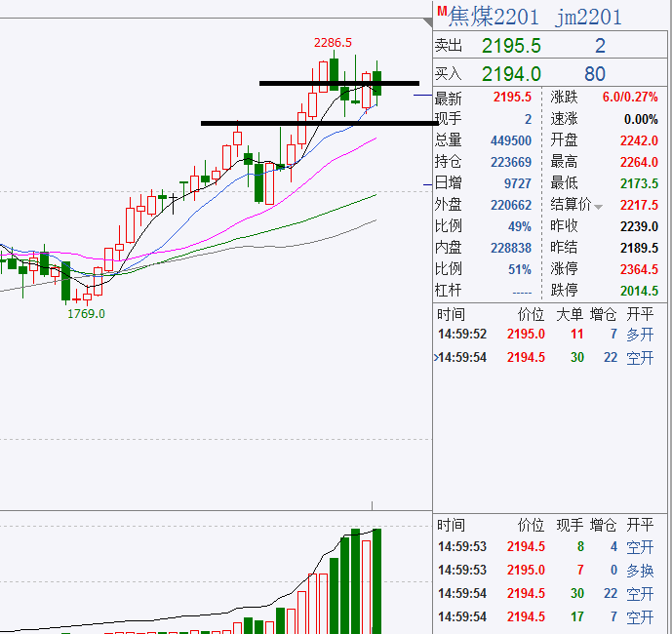
Task: Select the 焦煤2201 jm2201 contract title
Action: pos(534,18)
